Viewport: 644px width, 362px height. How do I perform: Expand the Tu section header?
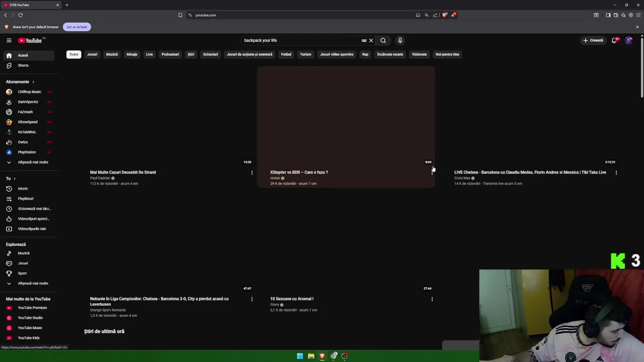(11, 178)
